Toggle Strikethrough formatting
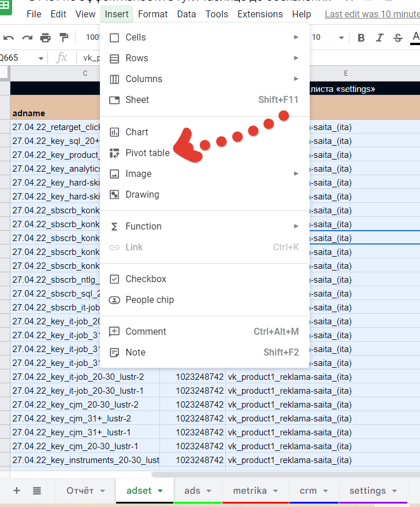The height and width of the screenshot is (507, 420). click(x=397, y=38)
